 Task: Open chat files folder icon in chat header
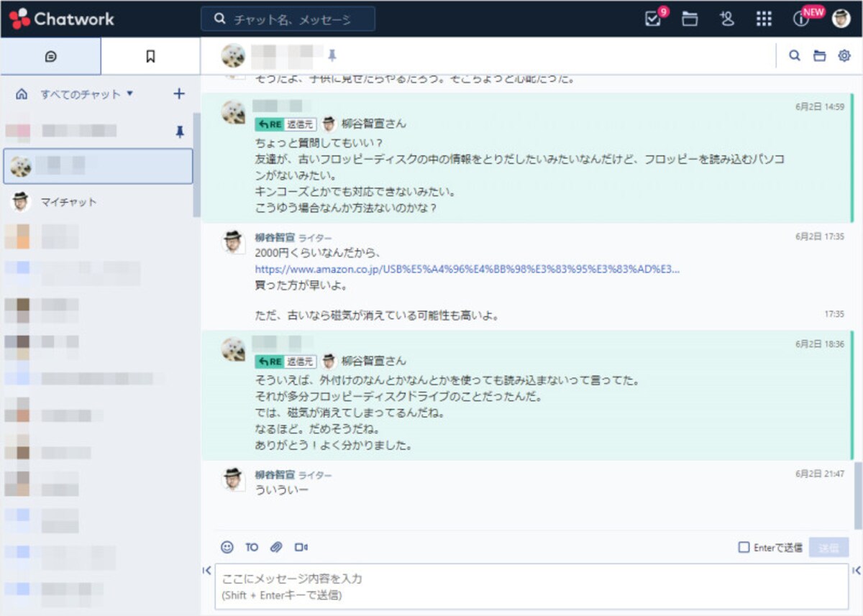coord(819,55)
